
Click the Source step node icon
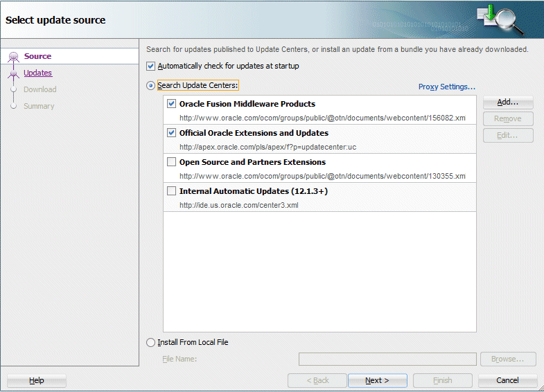click(14, 57)
